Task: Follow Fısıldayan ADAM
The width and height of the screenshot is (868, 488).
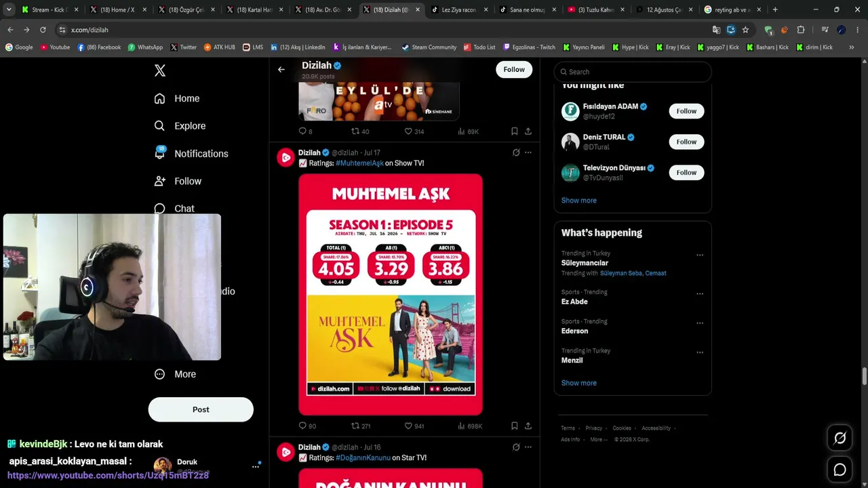Action: click(x=686, y=111)
